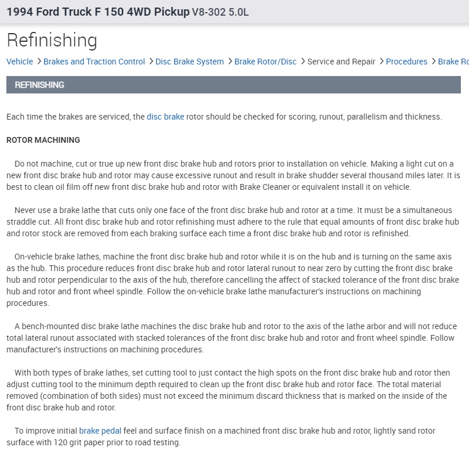Click the ROTOR MACHINING subheading

click(x=43, y=140)
